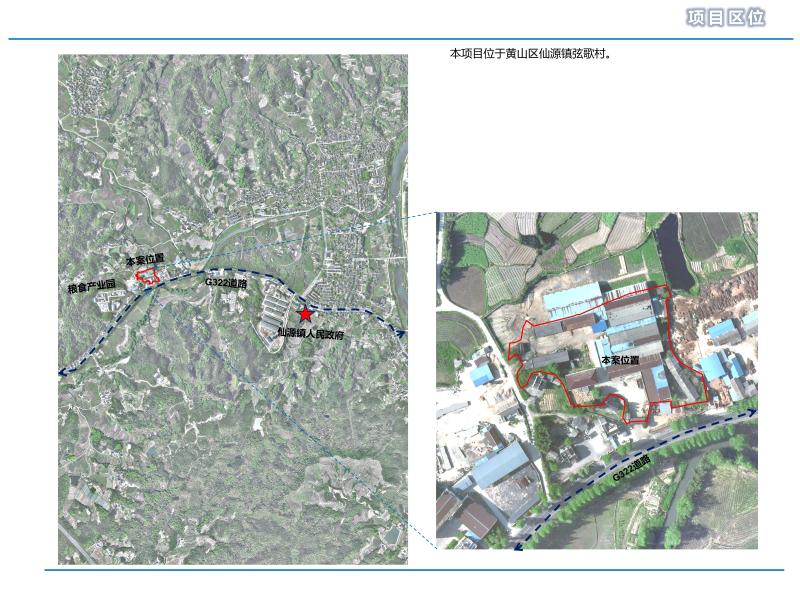
Task: Click the 本案位置 label in detail photo
Action: tap(619, 358)
